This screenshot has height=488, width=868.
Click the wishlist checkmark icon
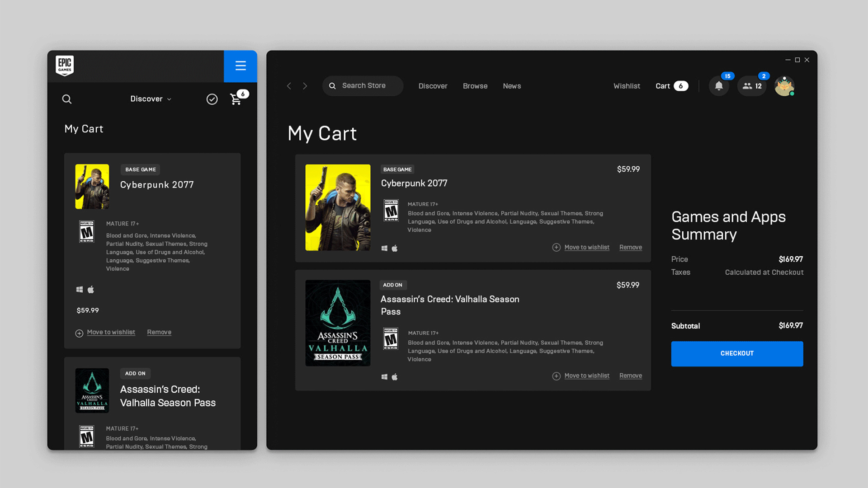click(x=212, y=99)
